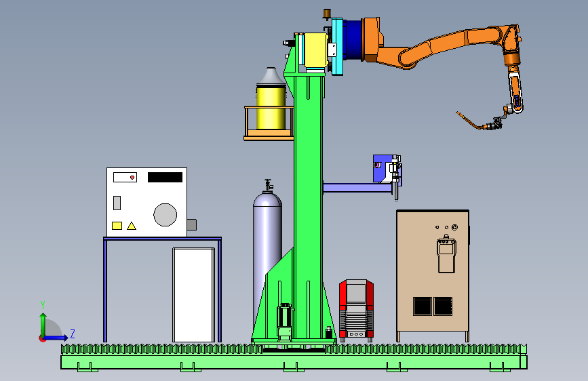Select the left black vent on the beige cabinet
588x381 pixels.
[x=423, y=306]
